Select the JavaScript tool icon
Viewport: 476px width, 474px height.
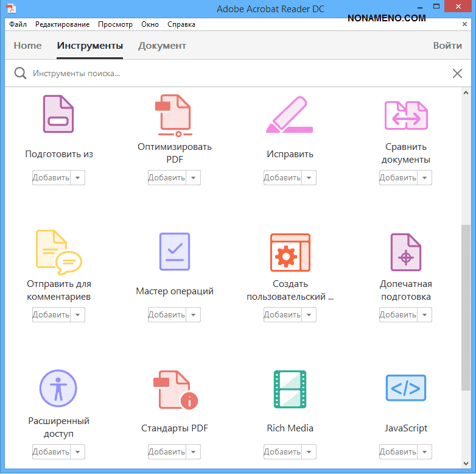point(406,388)
